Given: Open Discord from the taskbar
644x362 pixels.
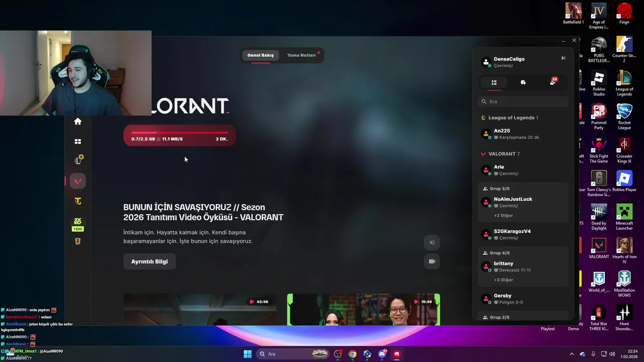Looking at the screenshot, I should click(382, 354).
